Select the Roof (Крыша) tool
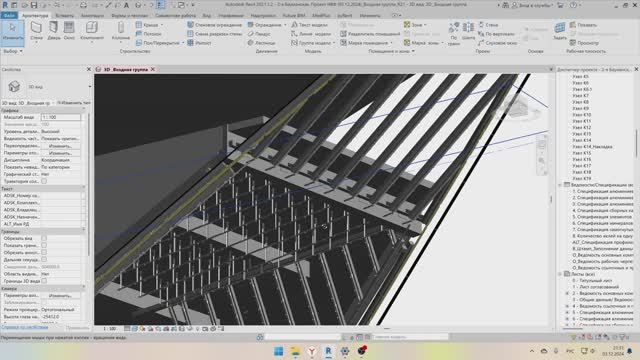Screen dimensions: 640x360 (147, 25)
